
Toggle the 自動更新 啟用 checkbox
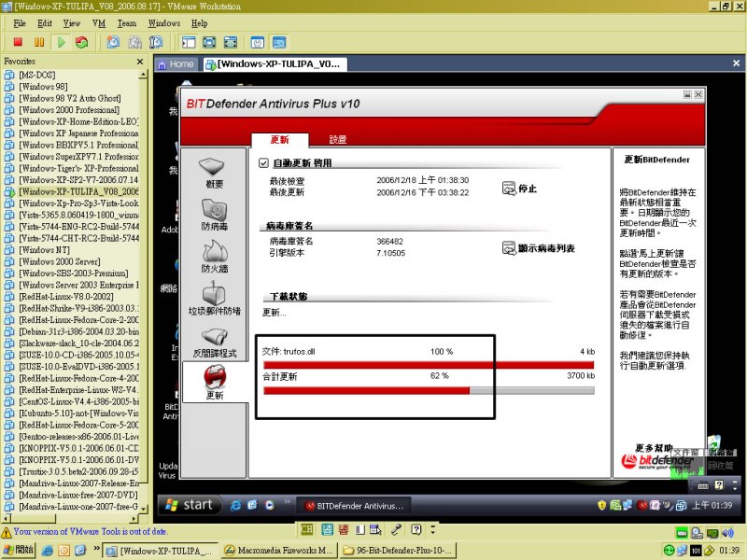click(263, 163)
